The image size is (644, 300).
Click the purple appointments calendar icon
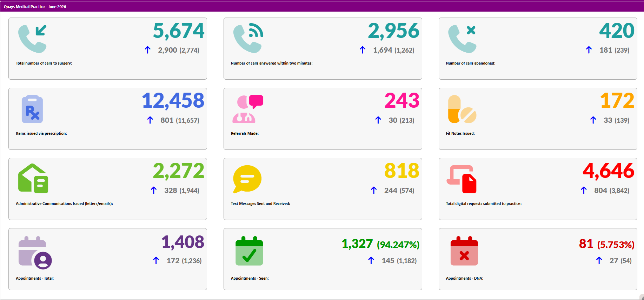pyautogui.click(x=35, y=253)
